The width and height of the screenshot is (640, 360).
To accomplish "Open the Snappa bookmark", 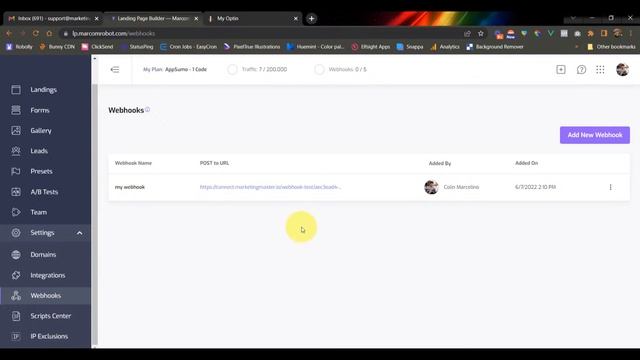I will pyautogui.click(x=410, y=47).
